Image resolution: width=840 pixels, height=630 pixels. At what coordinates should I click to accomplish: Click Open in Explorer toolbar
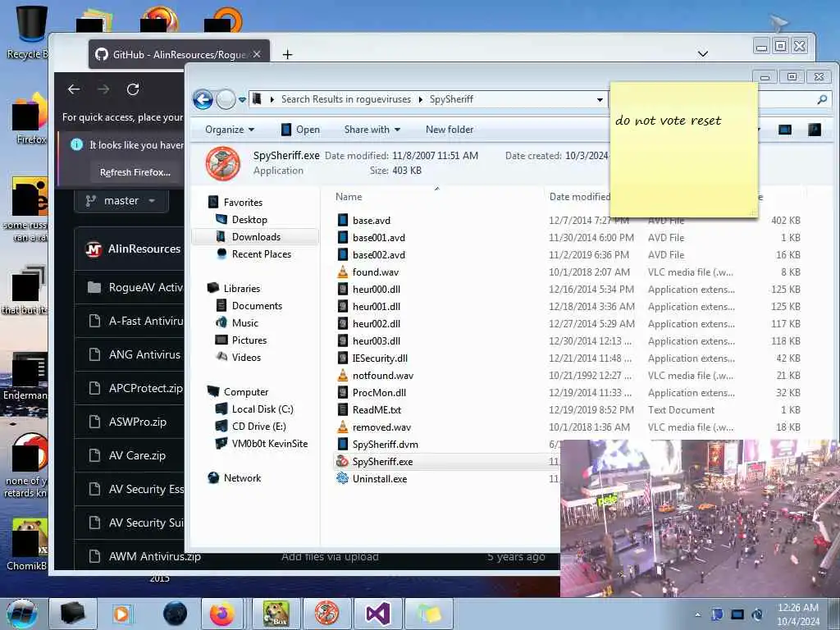pyautogui.click(x=300, y=130)
